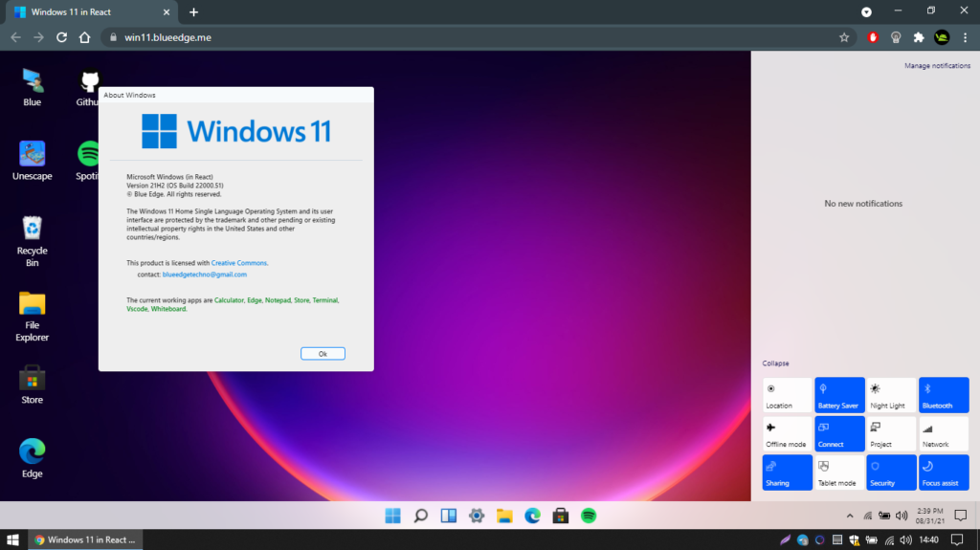The width and height of the screenshot is (980, 550).
Task: Toggle Connect quick setting
Action: [x=839, y=433]
